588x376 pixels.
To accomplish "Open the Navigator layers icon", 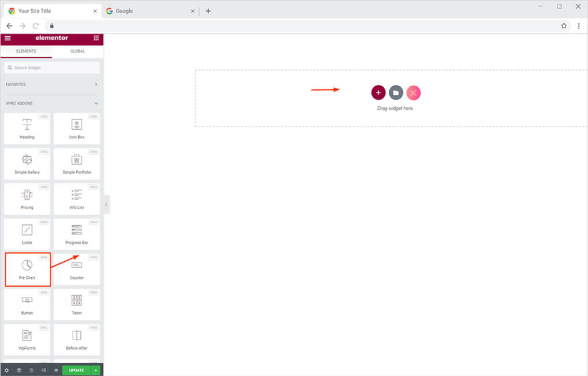I will pos(19,370).
